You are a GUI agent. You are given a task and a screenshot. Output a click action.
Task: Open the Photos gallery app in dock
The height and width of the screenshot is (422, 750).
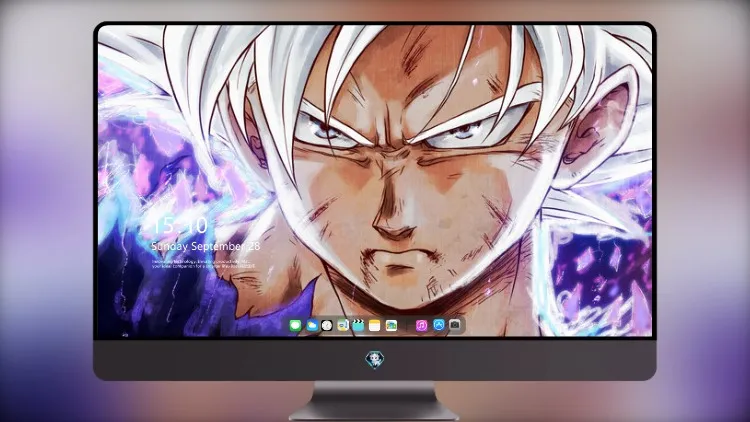click(x=391, y=325)
